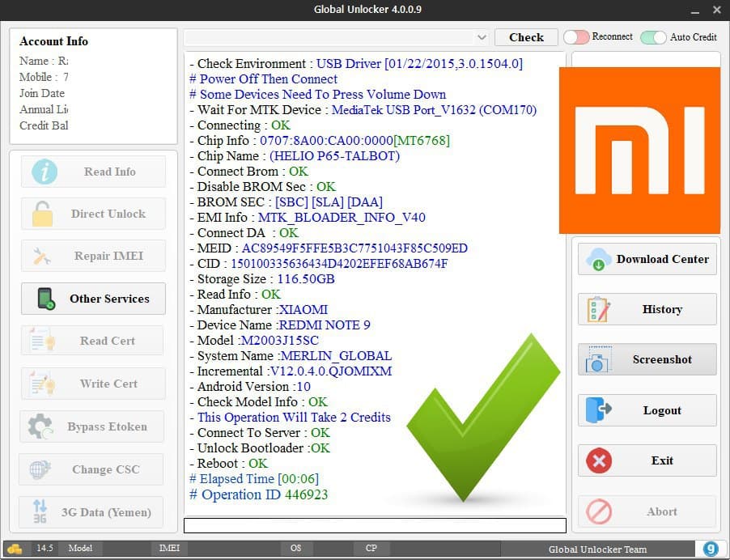The width and height of the screenshot is (730, 560).
Task: Click the Screenshot camera icon
Action: coord(598,360)
